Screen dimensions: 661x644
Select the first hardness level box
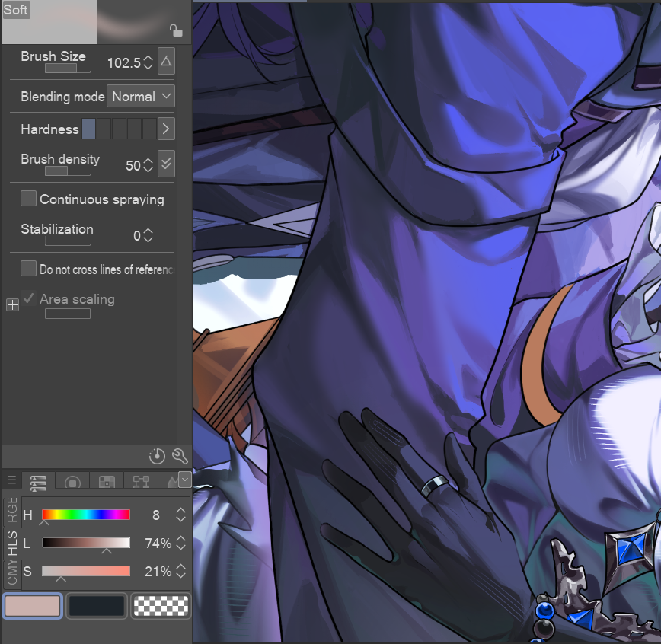coord(88,129)
